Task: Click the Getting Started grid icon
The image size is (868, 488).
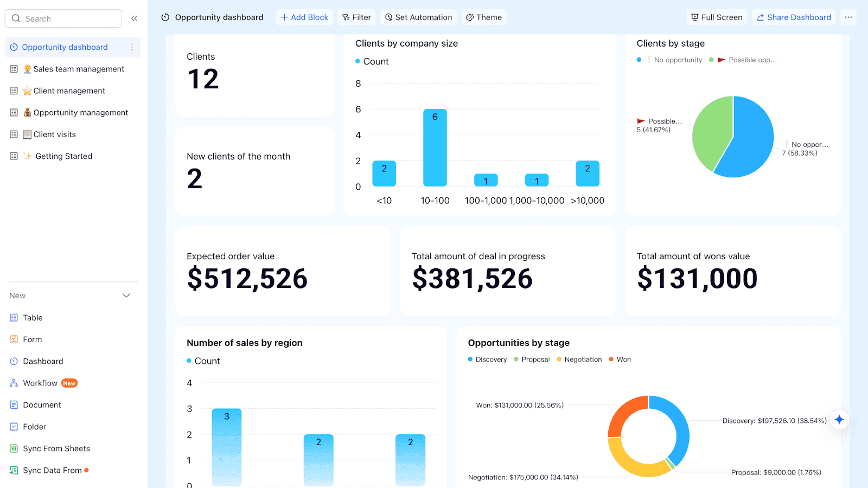Action: (14, 156)
